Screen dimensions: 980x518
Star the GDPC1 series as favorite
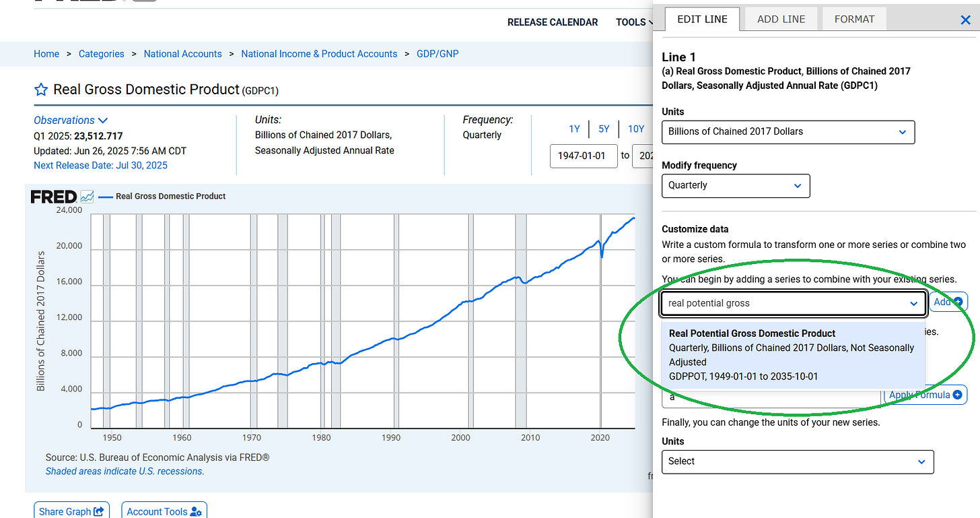tap(40, 89)
